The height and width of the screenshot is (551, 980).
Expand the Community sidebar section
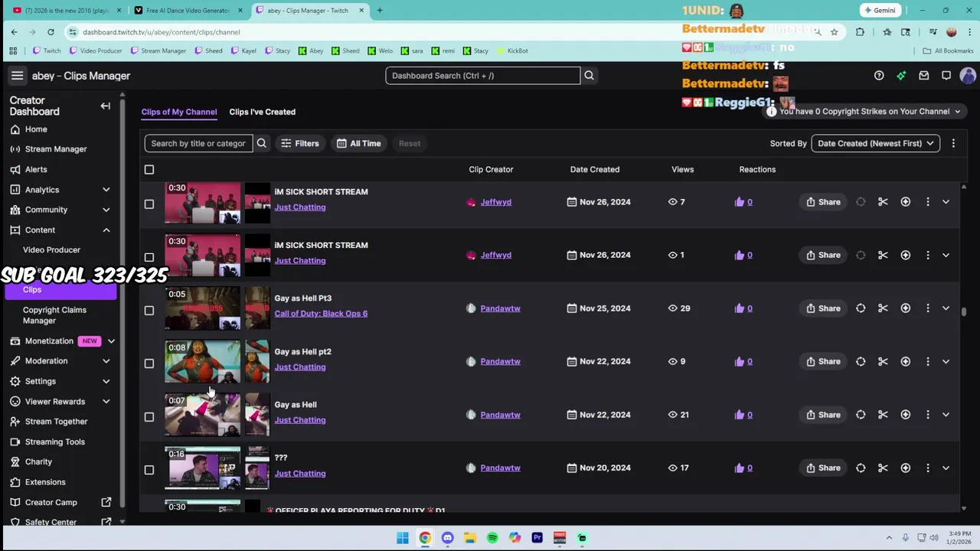point(106,210)
